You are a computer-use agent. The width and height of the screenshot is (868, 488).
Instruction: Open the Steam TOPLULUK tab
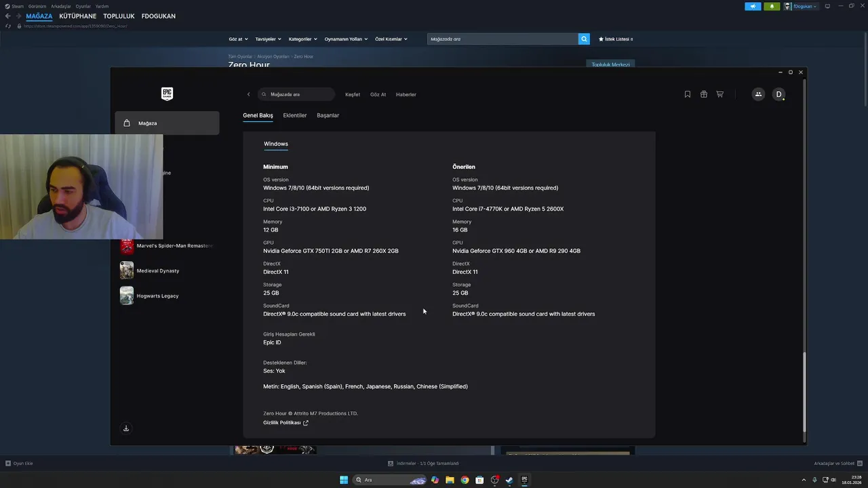119,16
